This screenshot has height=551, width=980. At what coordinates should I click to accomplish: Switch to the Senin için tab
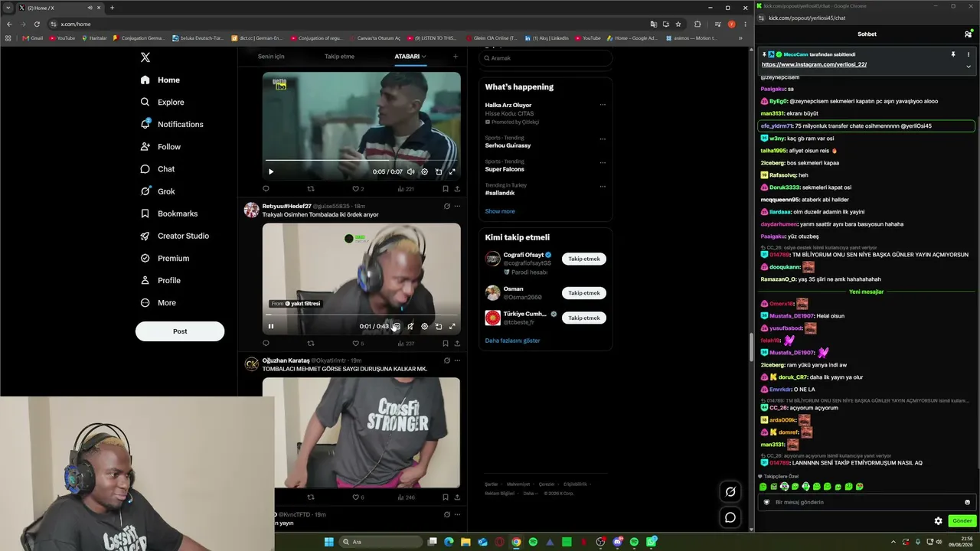271,57
